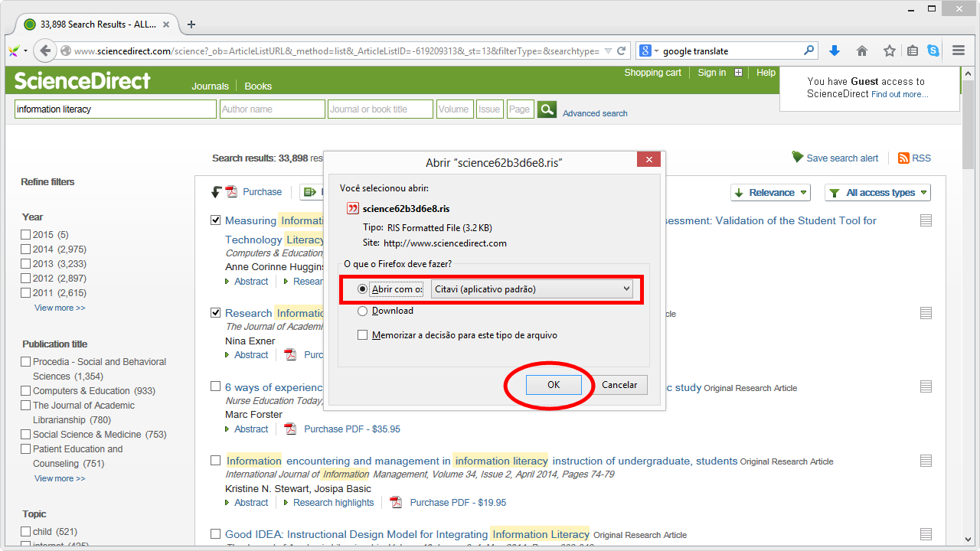Click the Skype toolbar icon
980x551 pixels.
point(933,51)
